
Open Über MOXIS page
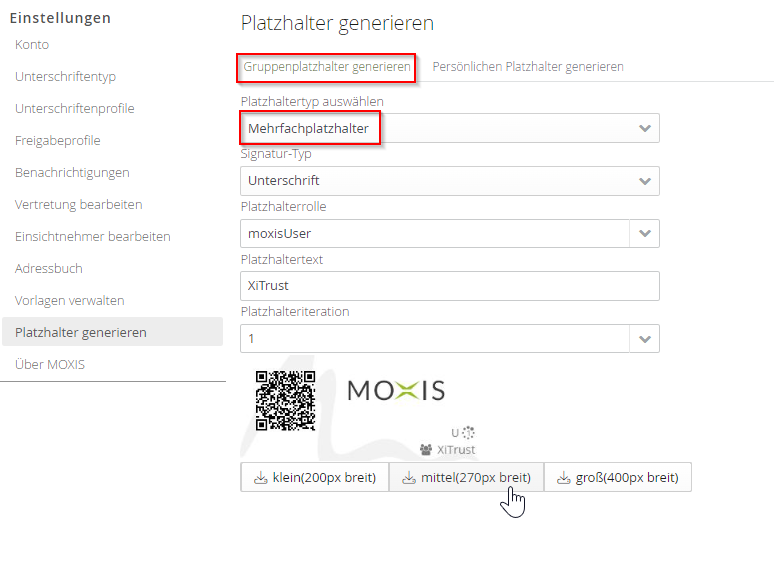(50, 365)
